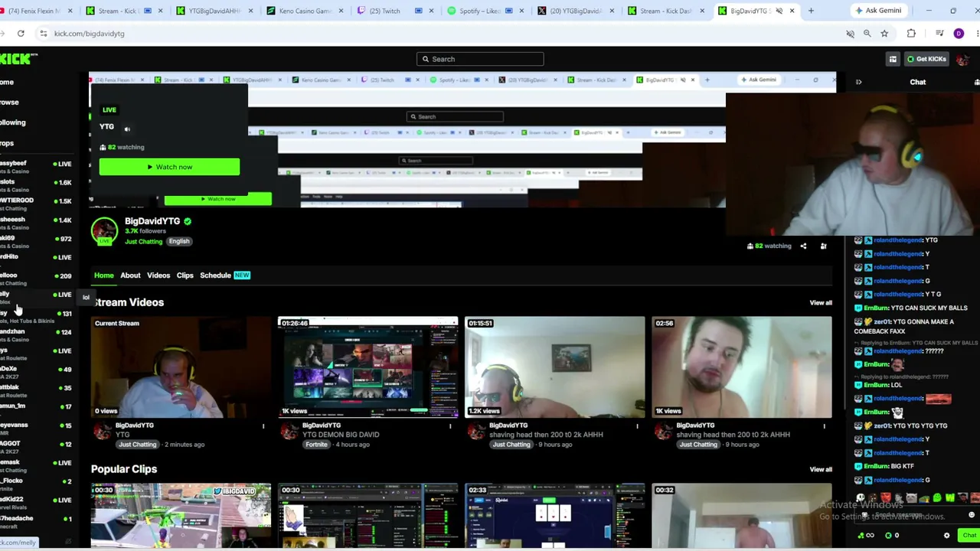Switch to the YTGBigDavidAHHH Kick tab
This screenshot has width=980, height=551.
click(216, 11)
